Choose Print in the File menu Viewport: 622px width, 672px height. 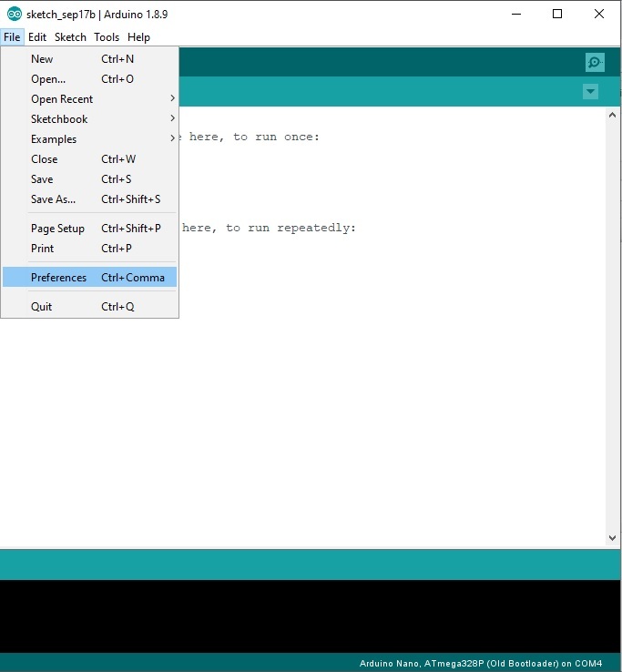click(89, 249)
